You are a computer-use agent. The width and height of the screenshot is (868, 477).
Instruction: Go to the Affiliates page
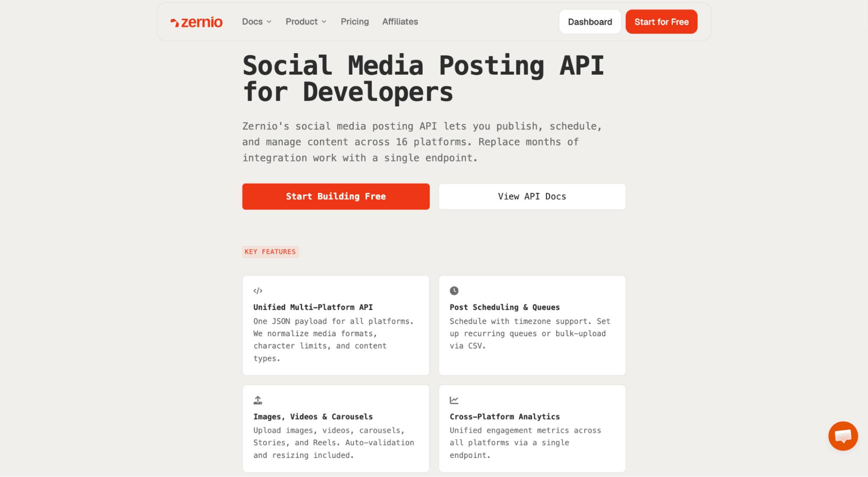[x=400, y=22]
